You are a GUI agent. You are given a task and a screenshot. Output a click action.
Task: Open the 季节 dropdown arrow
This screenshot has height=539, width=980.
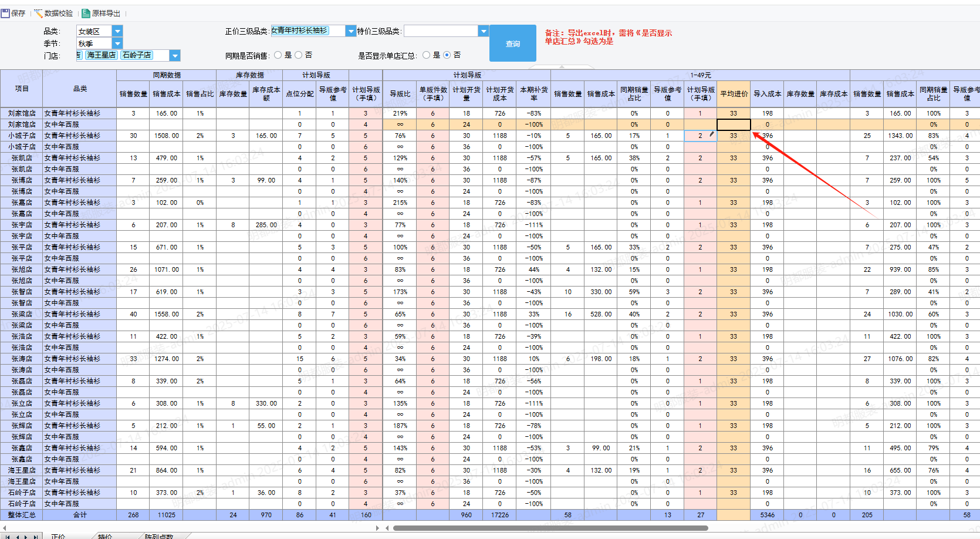(117, 43)
